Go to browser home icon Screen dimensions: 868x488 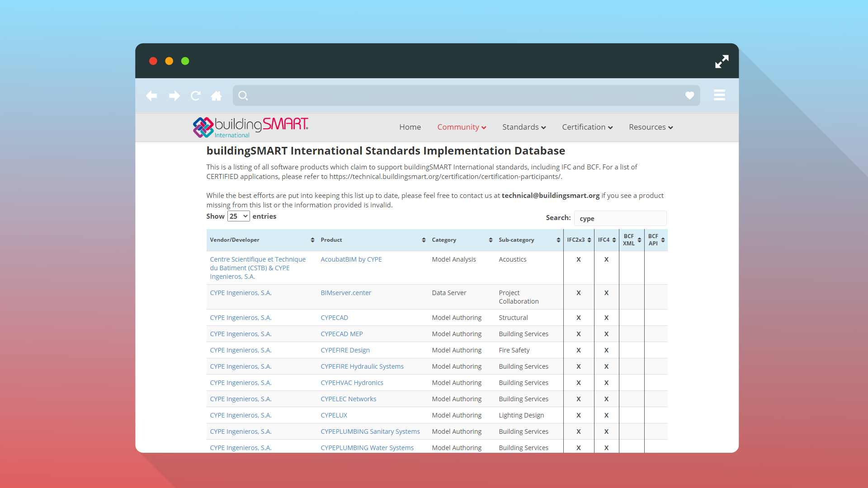click(217, 96)
